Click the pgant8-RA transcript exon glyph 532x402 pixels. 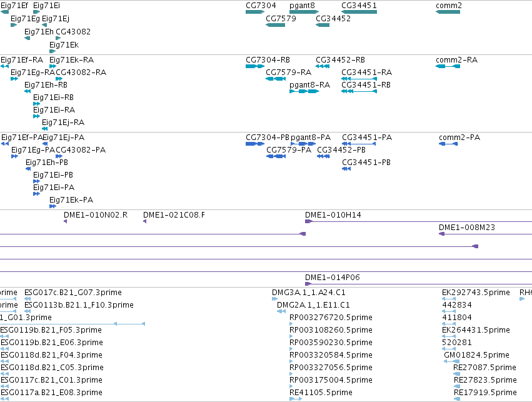[304, 91]
